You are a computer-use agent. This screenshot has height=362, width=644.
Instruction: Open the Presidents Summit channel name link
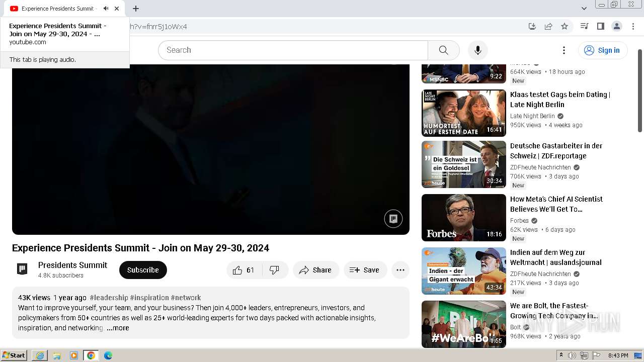(x=72, y=265)
